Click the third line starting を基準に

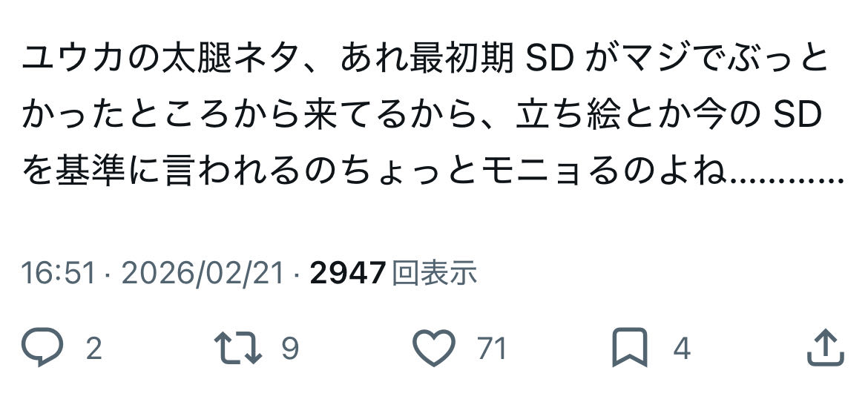[433, 173]
